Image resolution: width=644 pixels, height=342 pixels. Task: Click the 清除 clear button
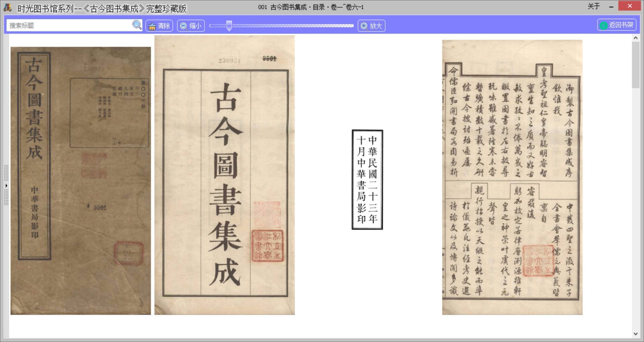[159, 26]
